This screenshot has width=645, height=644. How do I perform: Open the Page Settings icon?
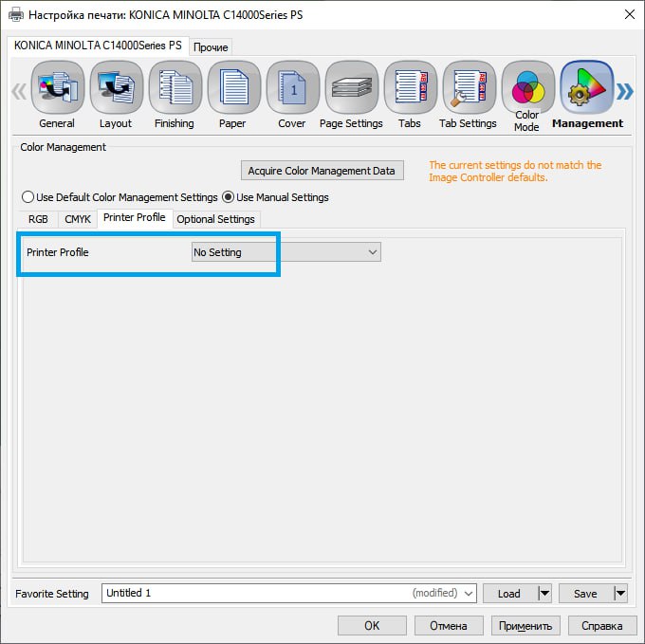tap(352, 87)
